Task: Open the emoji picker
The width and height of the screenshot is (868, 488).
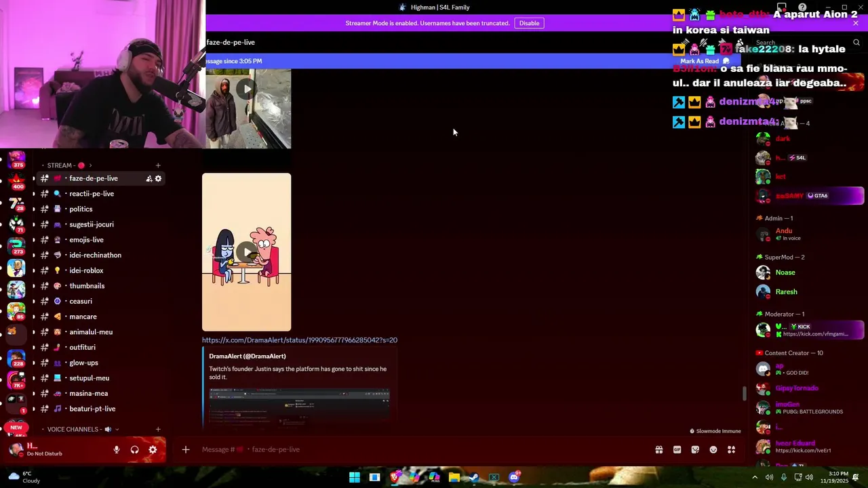Action: (x=713, y=449)
